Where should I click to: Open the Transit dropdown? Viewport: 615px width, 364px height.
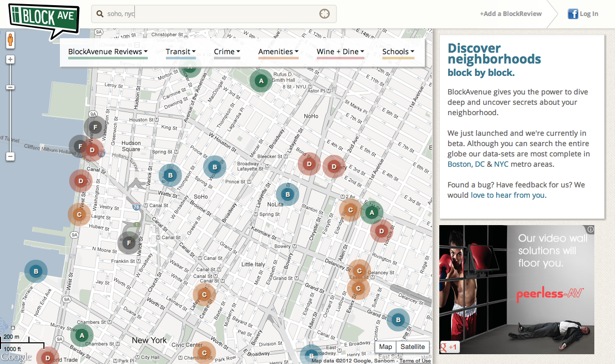[x=180, y=52]
